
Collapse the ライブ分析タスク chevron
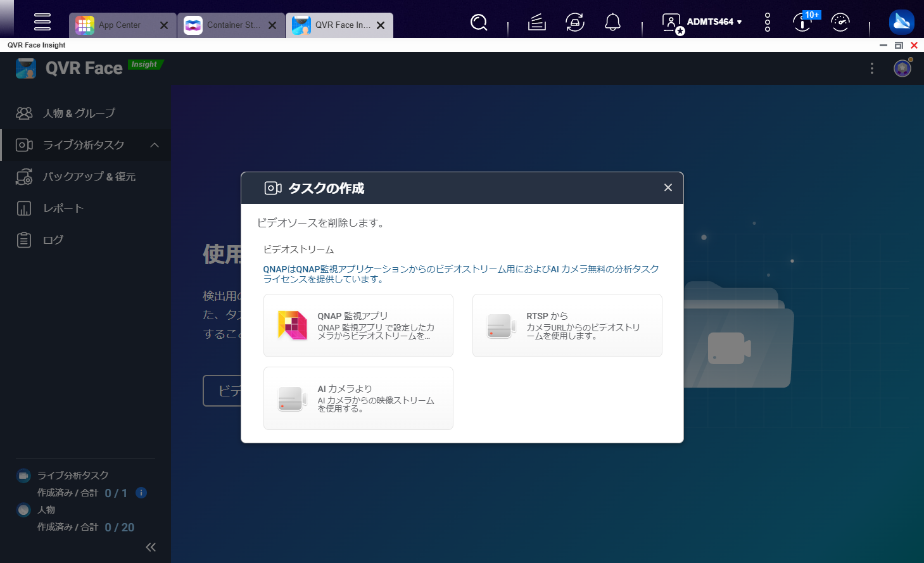tap(155, 145)
